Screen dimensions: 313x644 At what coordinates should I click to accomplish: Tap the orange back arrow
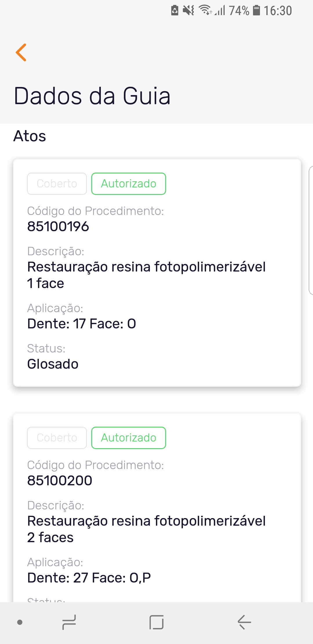(21, 53)
